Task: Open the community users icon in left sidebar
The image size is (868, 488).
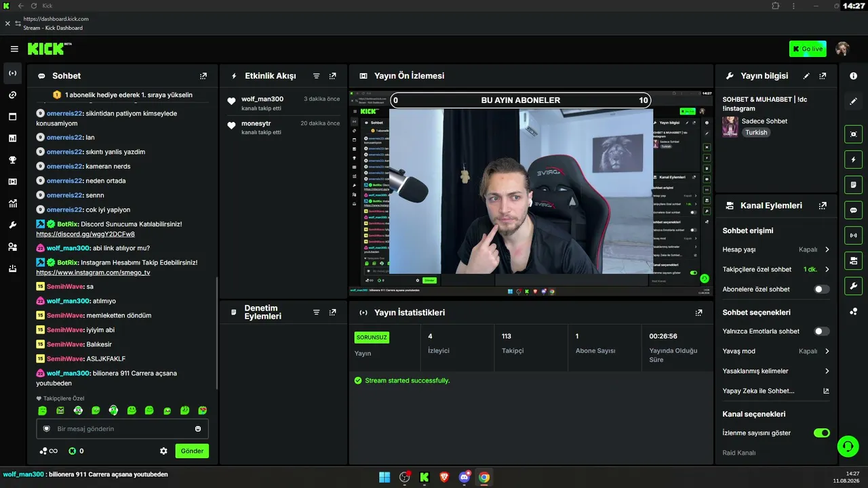Action: pos(12,247)
